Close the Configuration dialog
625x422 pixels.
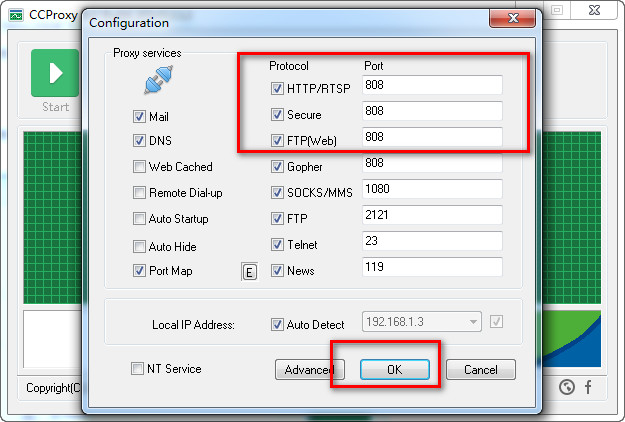click(x=513, y=18)
